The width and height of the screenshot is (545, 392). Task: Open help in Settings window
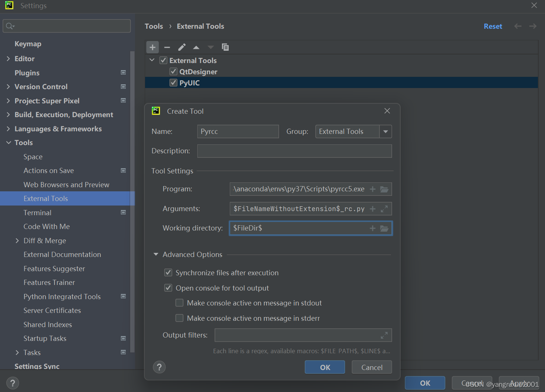coord(13,383)
